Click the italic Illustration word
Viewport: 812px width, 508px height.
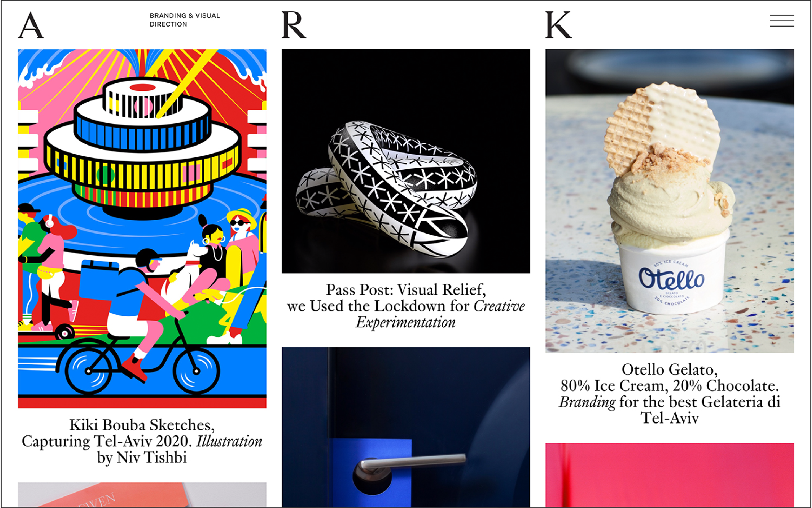(229, 441)
